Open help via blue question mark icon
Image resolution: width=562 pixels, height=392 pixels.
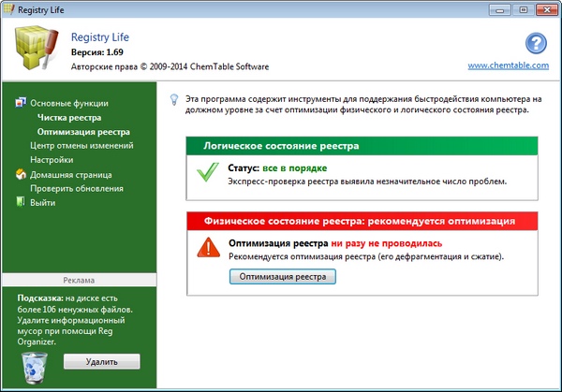536,43
